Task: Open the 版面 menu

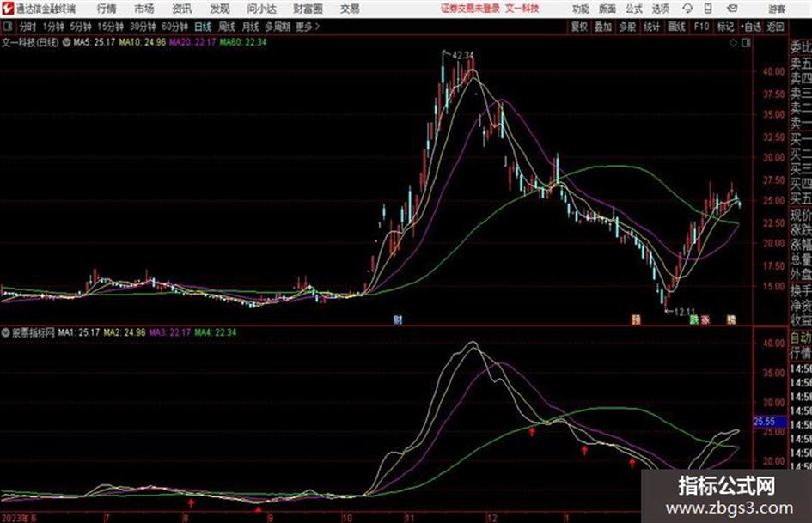Action: point(607,9)
